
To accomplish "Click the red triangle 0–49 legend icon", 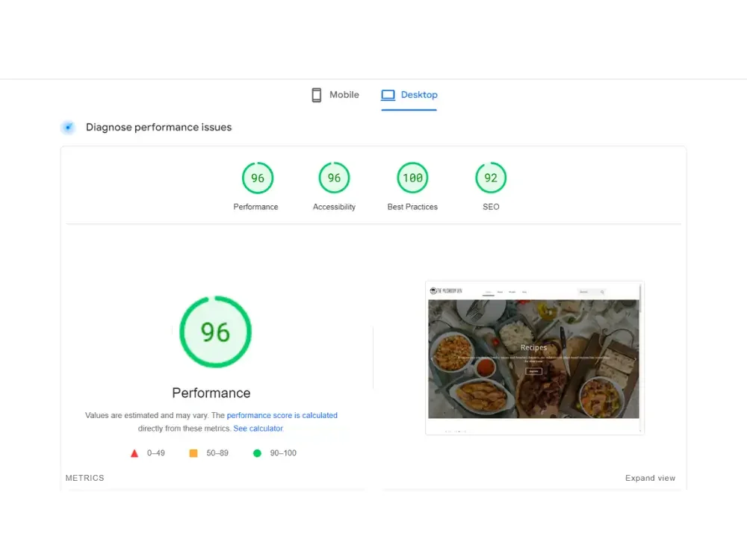I will pos(134,453).
